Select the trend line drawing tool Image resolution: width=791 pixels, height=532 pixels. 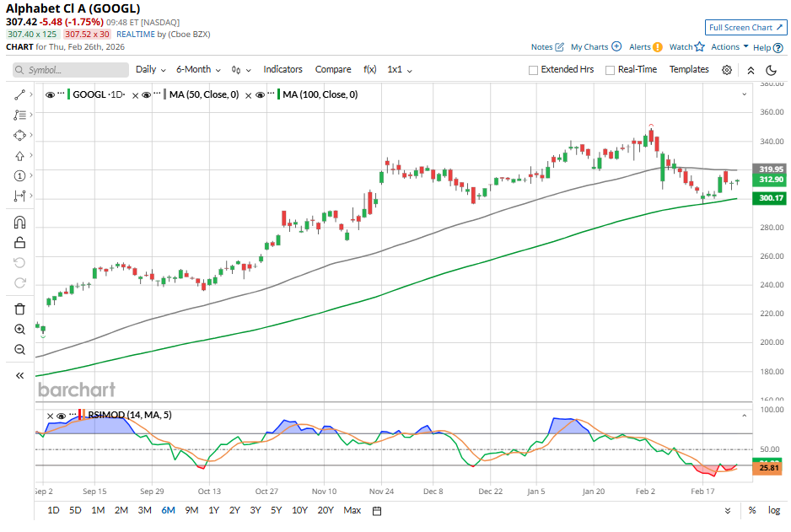click(20, 94)
